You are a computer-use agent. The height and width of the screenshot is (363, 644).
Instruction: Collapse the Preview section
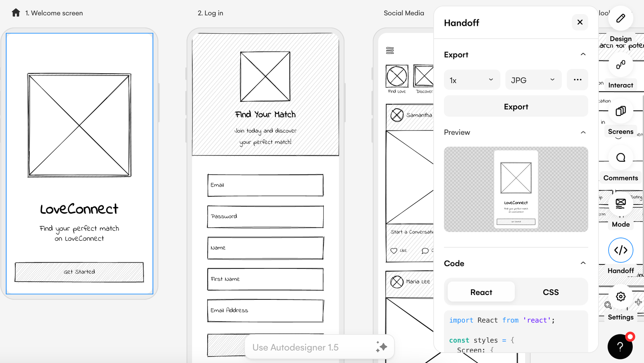583,132
